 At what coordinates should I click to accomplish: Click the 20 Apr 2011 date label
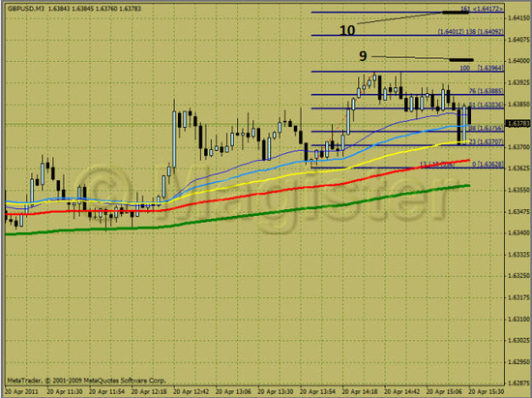click(x=21, y=391)
